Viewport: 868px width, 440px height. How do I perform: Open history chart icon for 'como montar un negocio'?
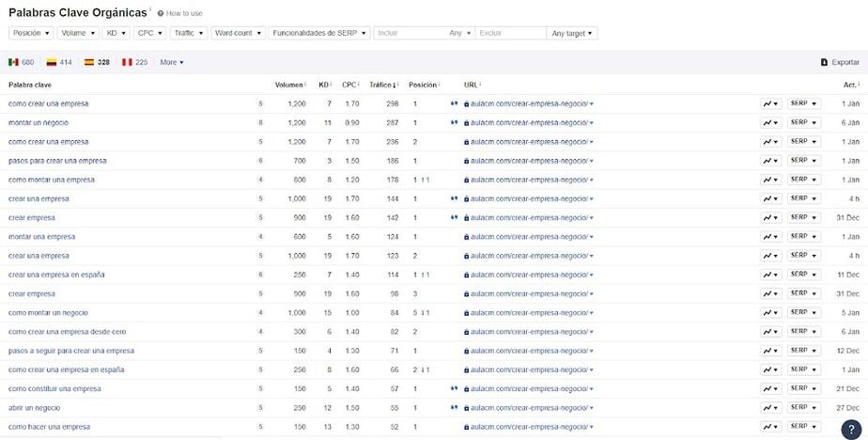770,313
